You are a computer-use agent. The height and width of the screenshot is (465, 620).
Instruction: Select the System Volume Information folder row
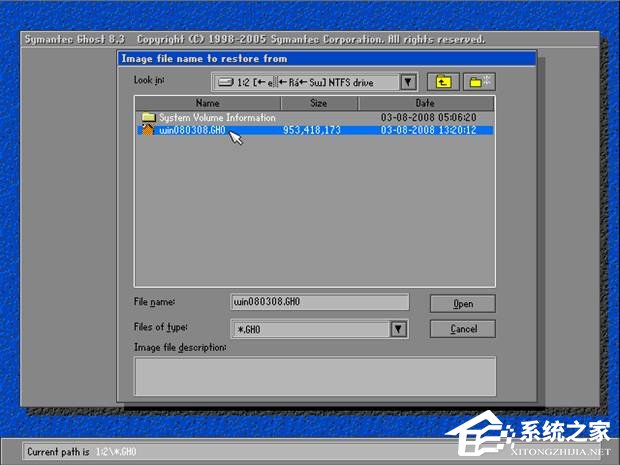(315, 117)
